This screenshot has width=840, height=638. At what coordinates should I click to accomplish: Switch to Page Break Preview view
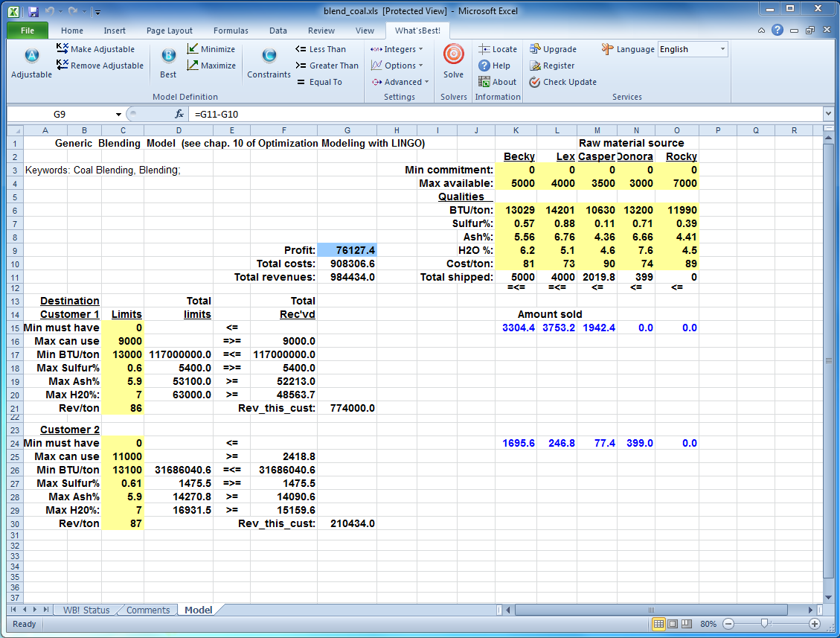click(x=686, y=624)
